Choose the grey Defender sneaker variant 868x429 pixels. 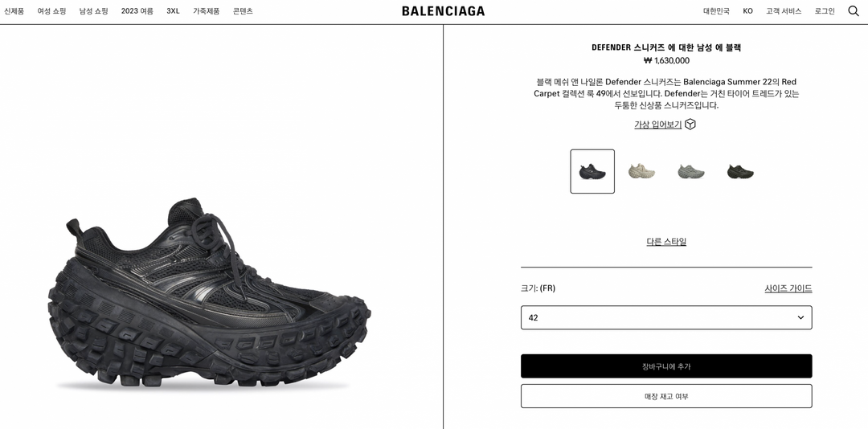point(691,172)
